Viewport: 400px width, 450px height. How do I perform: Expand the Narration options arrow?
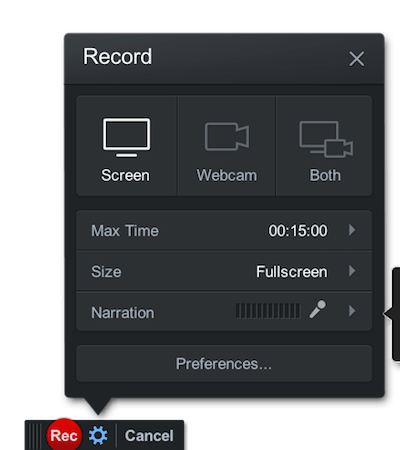pyautogui.click(x=352, y=311)
